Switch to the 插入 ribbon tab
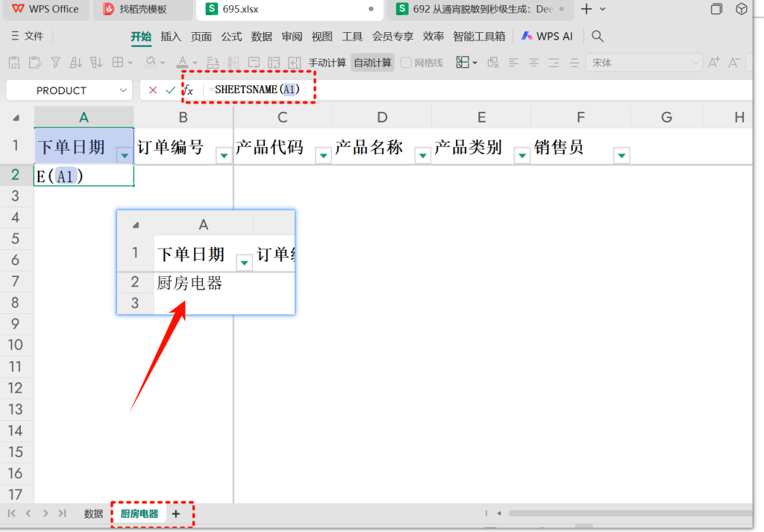The width and height of the screenshot is (764, 532). [x=171, y=37]
